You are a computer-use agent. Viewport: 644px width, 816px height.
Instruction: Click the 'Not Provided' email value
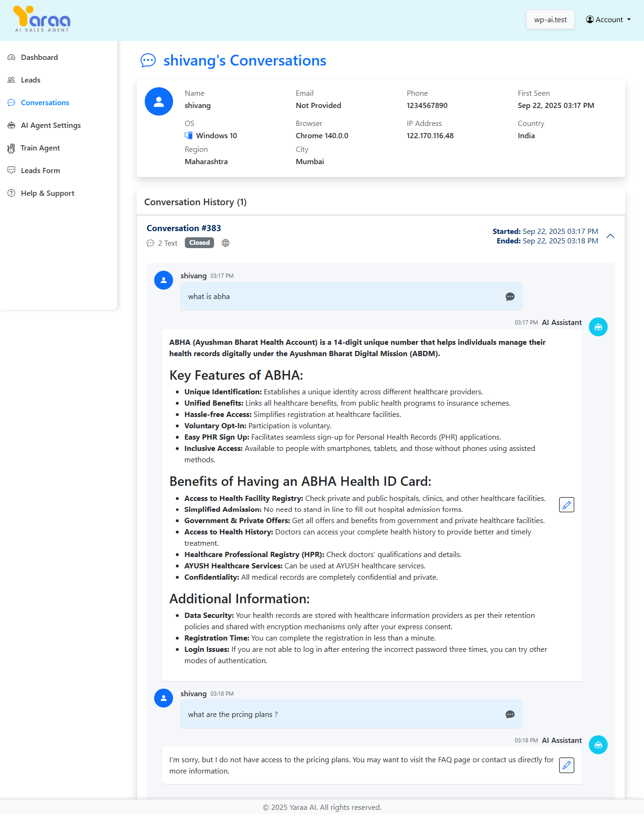click(x=319, y=106)
